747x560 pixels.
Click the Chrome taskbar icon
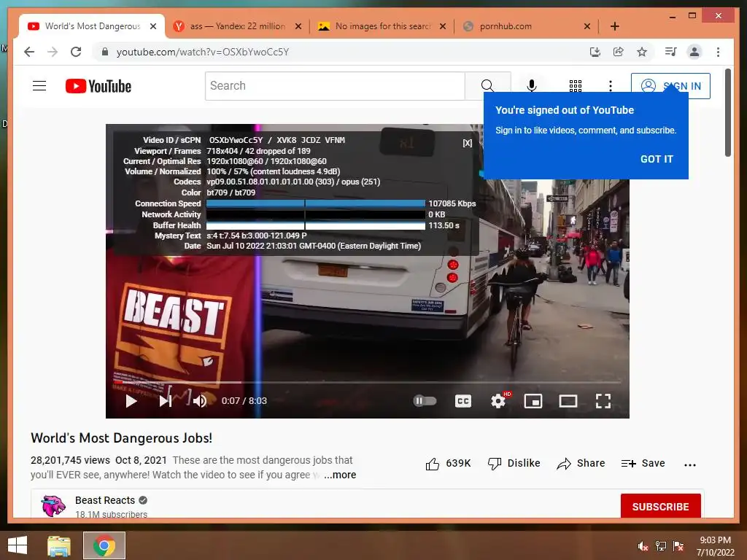104,545
